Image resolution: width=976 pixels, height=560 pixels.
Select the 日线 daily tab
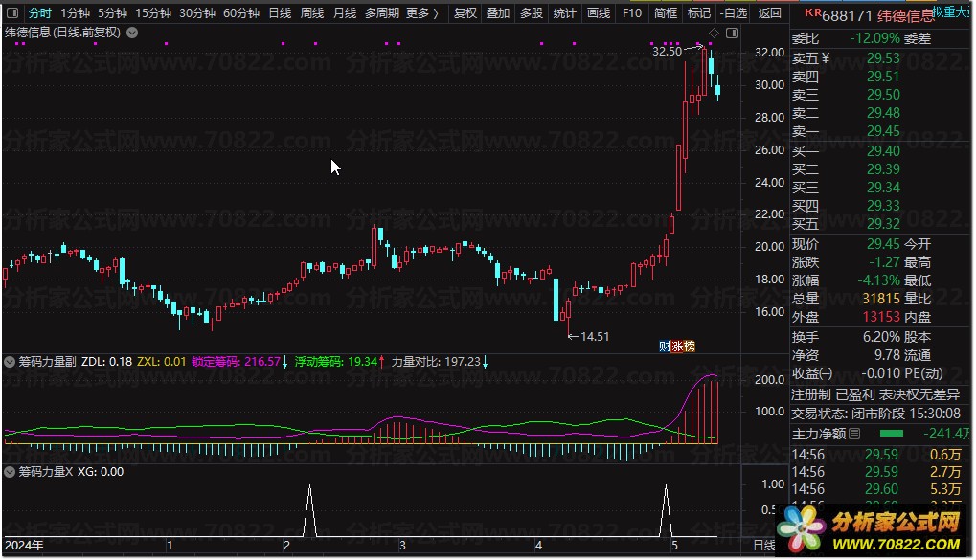pyautogui.click(x=280, y=13)
